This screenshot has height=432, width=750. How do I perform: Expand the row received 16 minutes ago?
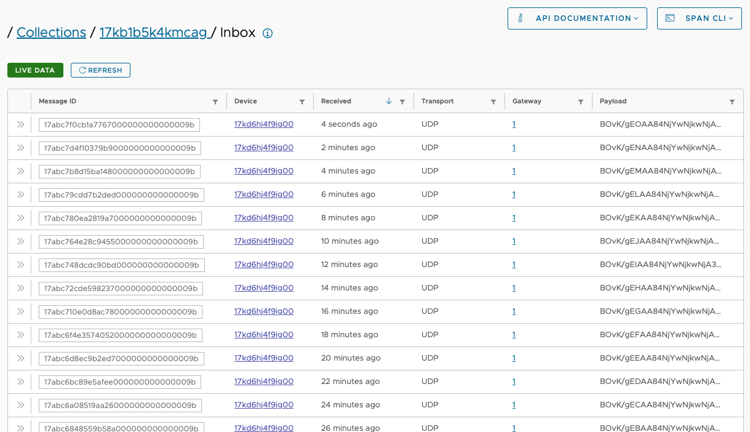(21, 311)
